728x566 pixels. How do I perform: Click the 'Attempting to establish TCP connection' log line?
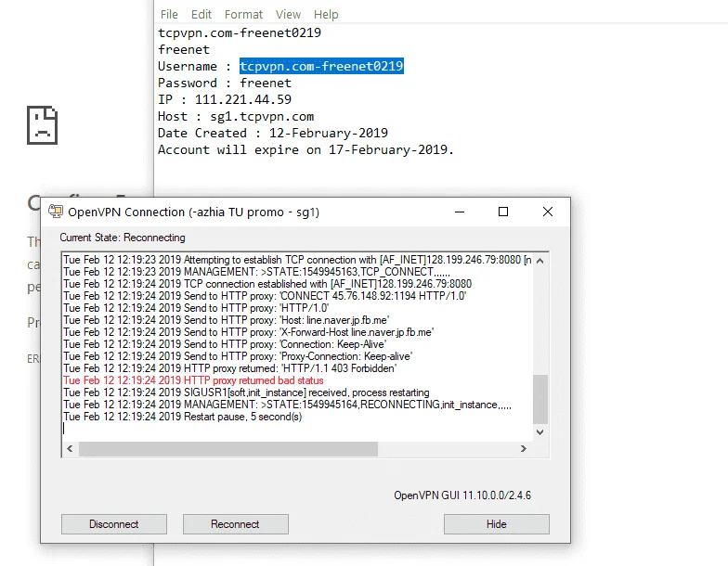click(297, 260)
